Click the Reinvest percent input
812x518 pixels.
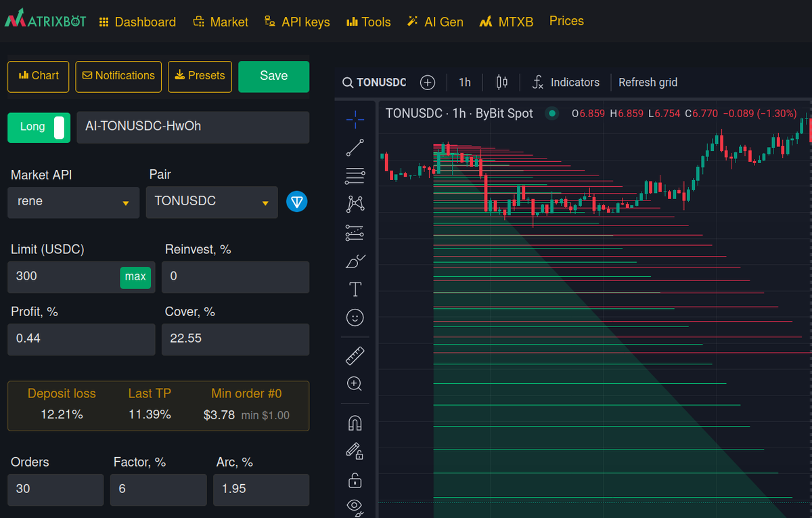[x=235, y=277]
